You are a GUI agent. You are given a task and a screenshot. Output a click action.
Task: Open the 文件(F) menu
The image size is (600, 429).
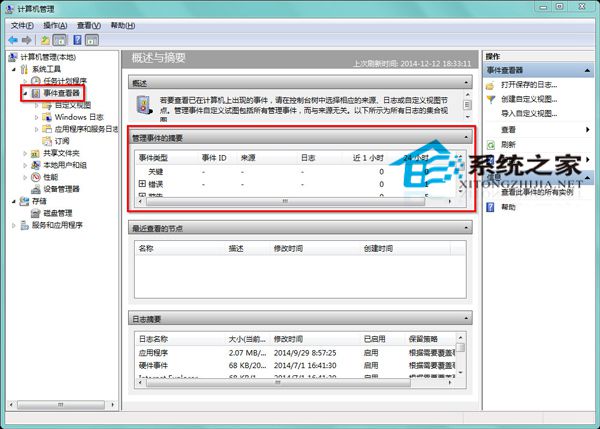tap(22, 26)
